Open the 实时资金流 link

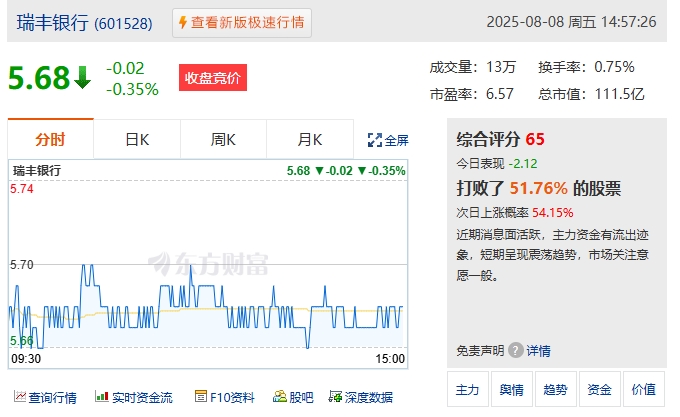point(142,397)
